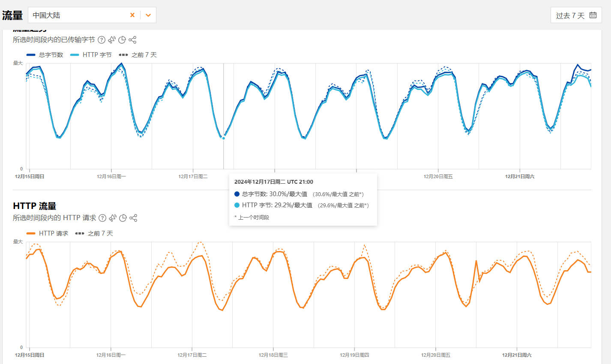This screenshot has height=364, width=611.
Task: Click the megaphone icon for bytes chart
Action: pyautogui.click(x=112, y=40)
